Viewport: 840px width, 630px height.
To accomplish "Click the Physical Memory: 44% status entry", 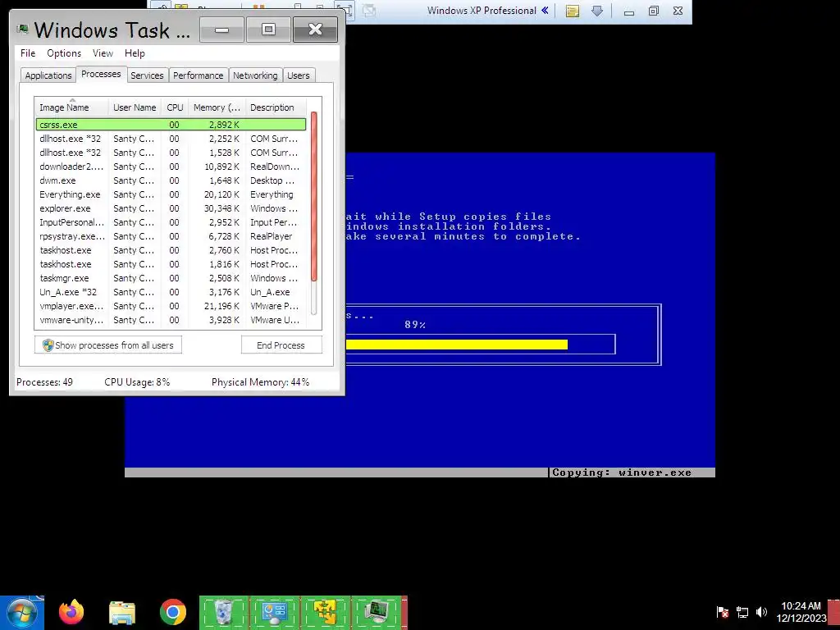I will coord(260,382).
